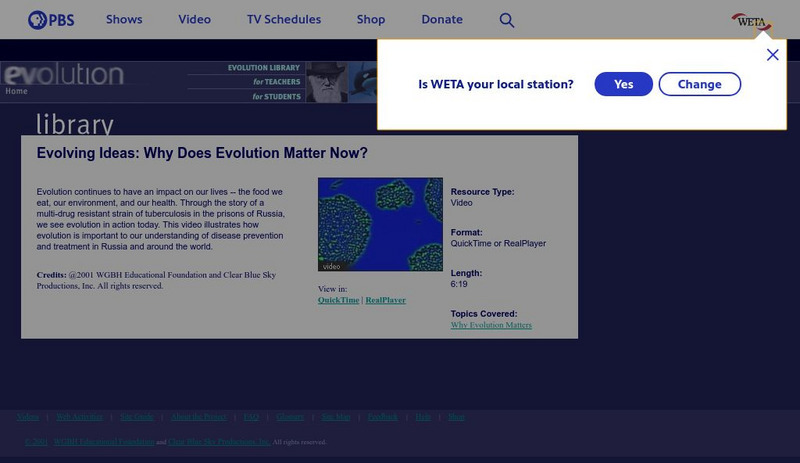800x463 pixels.
Task: Select Donate in the top navigation
Action: coord(442,19)
